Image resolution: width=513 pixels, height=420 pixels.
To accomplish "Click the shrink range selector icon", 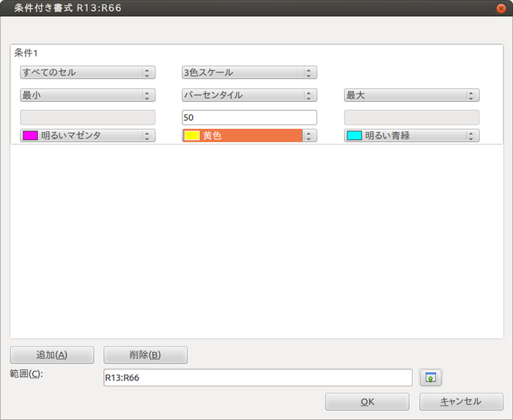I will coord(431,377).
